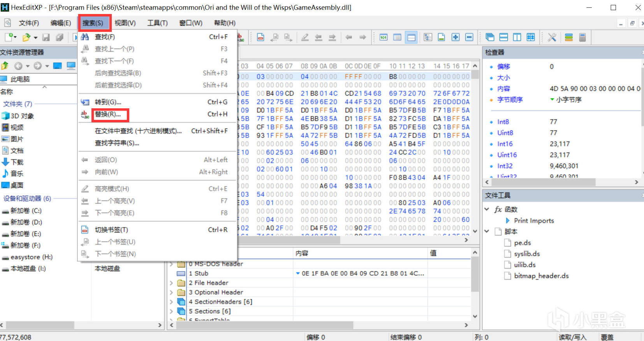Click the blue minus toolbar icon

pos(469,37)
